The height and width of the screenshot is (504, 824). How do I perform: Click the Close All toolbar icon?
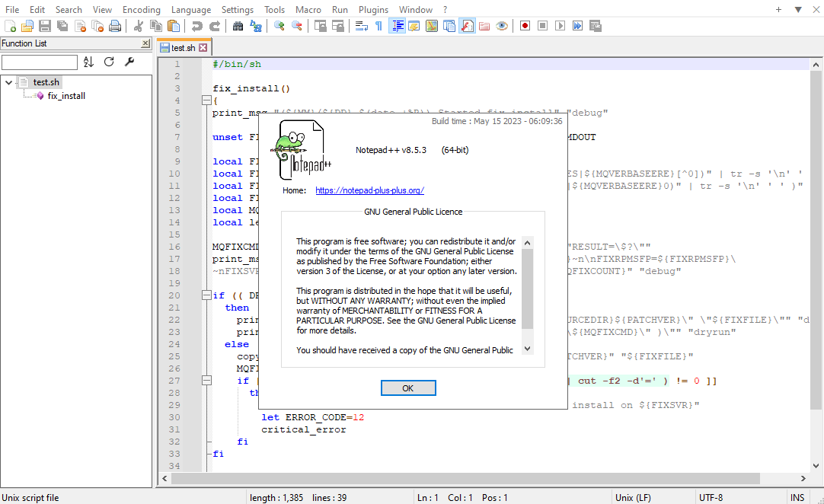(x=97, y=27)
